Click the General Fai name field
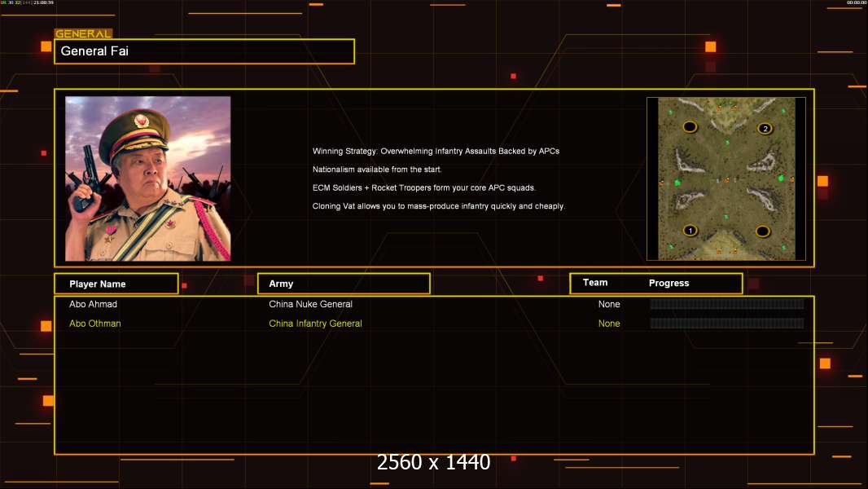 point(204,51)
